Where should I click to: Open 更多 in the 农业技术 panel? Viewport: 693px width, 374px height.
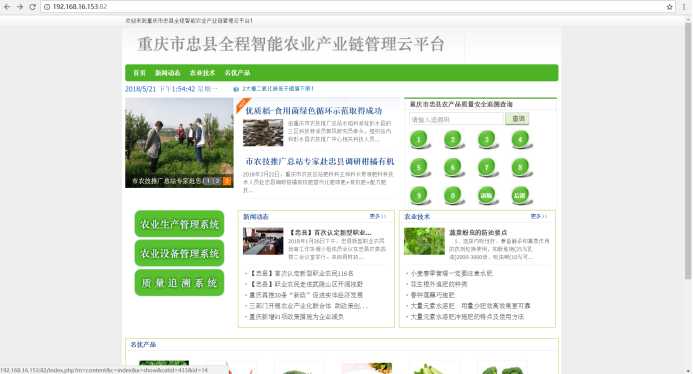coord(539,217)
